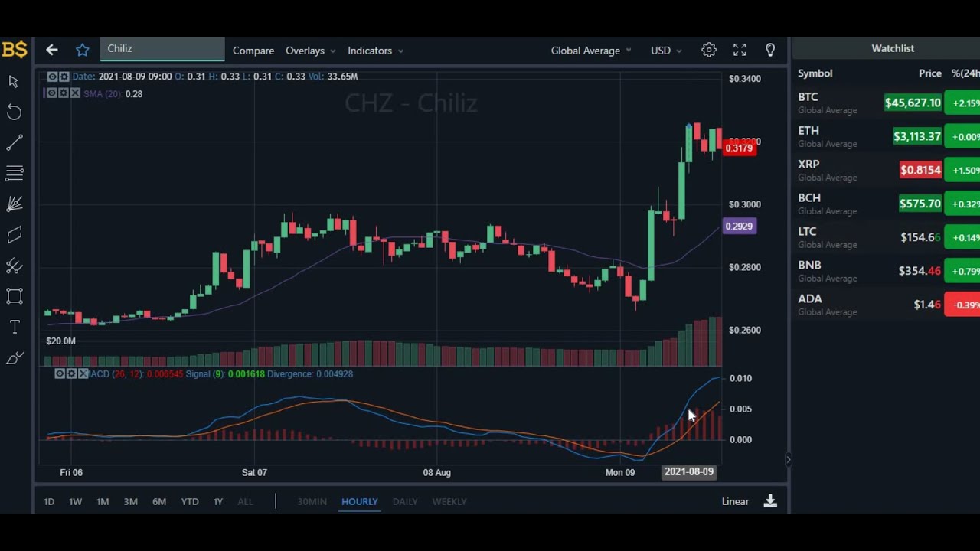Select the horizontal lines drawing tool
Screen dimensions: 980x551
pos(14,174)
